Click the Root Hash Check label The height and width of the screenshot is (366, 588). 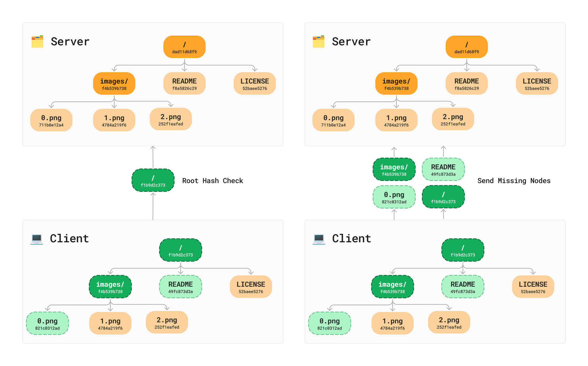(x=213, y=181)
